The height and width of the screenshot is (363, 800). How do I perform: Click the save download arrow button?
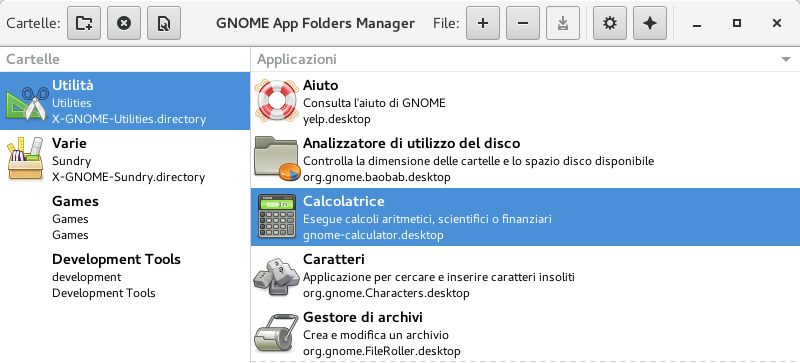click(563, 23)
